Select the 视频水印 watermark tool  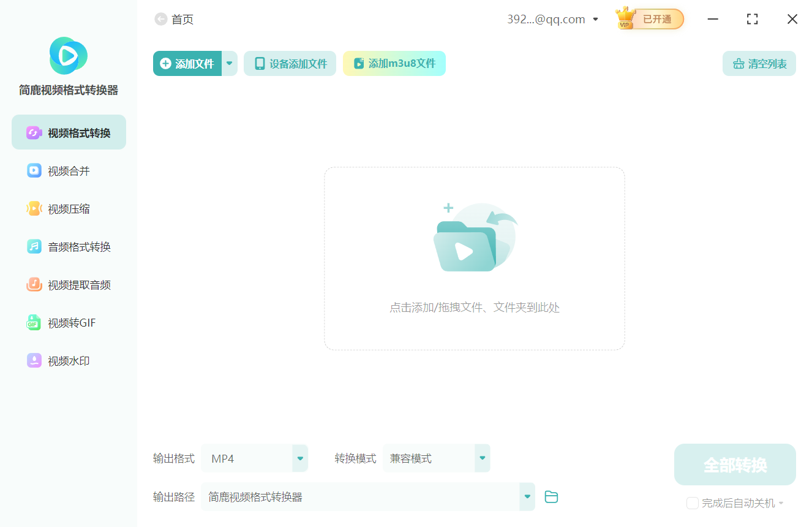click(69, 360)
